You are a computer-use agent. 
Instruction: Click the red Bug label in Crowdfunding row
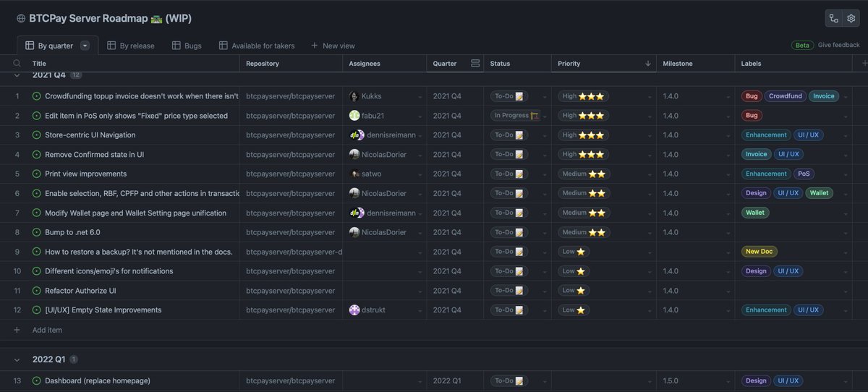click(x=752, y=96)
